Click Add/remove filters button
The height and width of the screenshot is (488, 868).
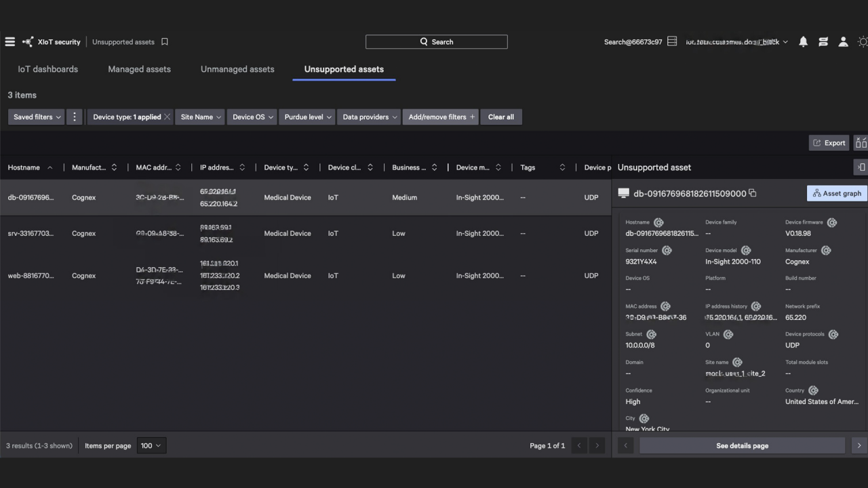pos(441,117)
